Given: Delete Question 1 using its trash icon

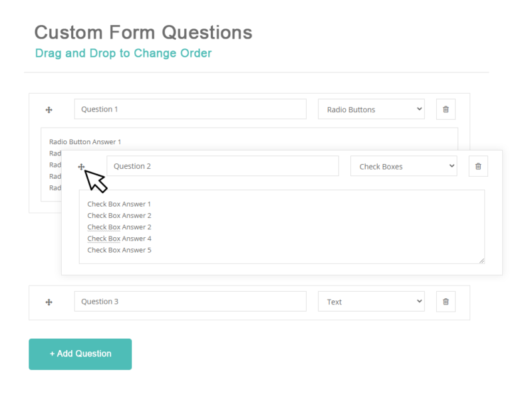Looking at the screenshot, I should [446, 109].
